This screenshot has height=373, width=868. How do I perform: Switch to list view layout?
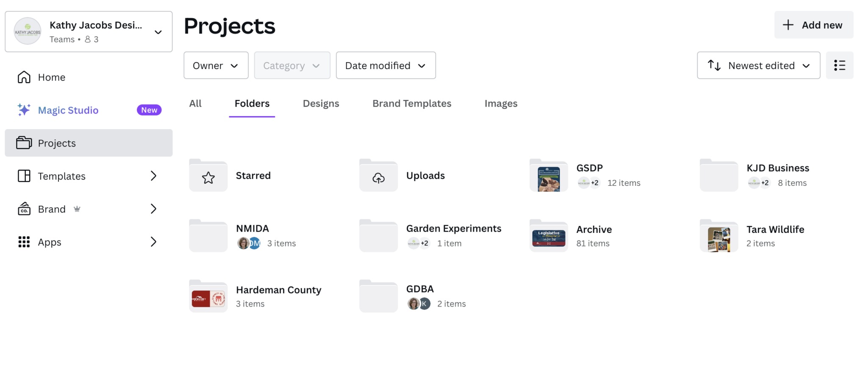point(839,66)
